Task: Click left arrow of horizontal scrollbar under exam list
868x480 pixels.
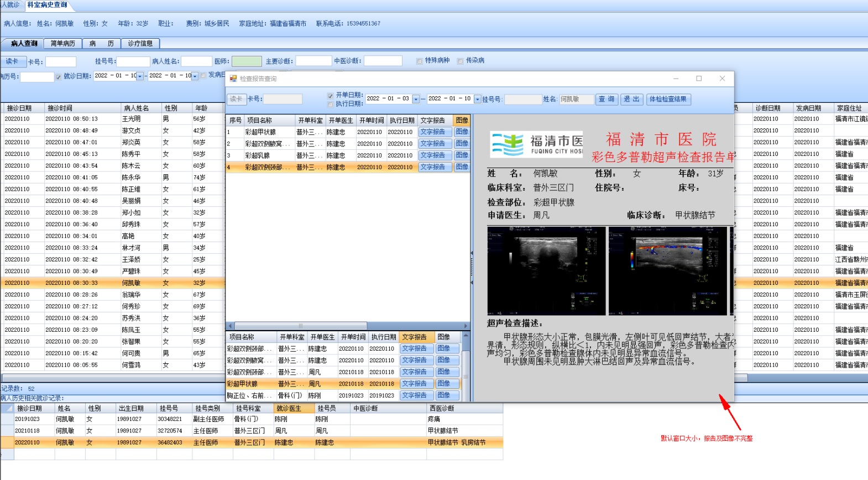Action: [x=229, y=326]
